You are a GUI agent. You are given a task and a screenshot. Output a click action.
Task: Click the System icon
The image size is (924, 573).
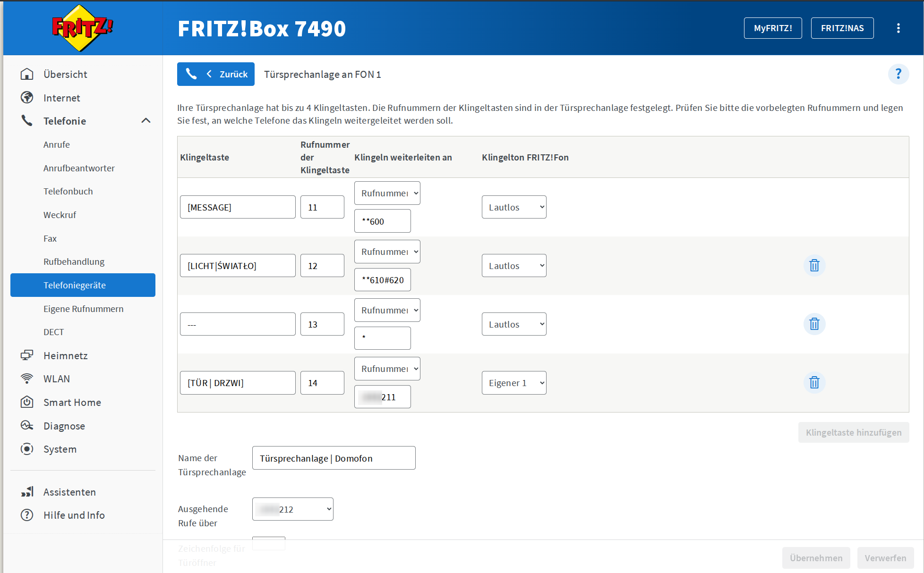tap(27, 449)
